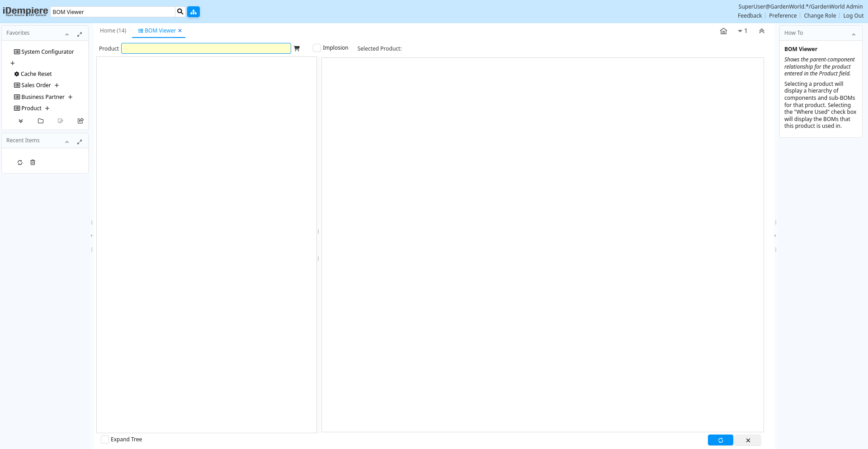The height and width of the screenshot is (449, 868).
Task: Click the global search magnifier icon
Action: pos(180,12)
